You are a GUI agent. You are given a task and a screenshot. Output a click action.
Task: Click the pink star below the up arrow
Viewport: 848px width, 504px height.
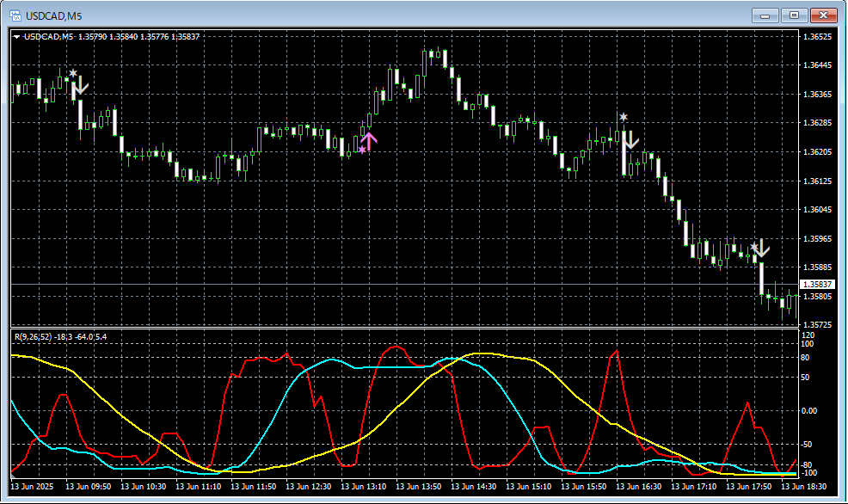(362, 151)
